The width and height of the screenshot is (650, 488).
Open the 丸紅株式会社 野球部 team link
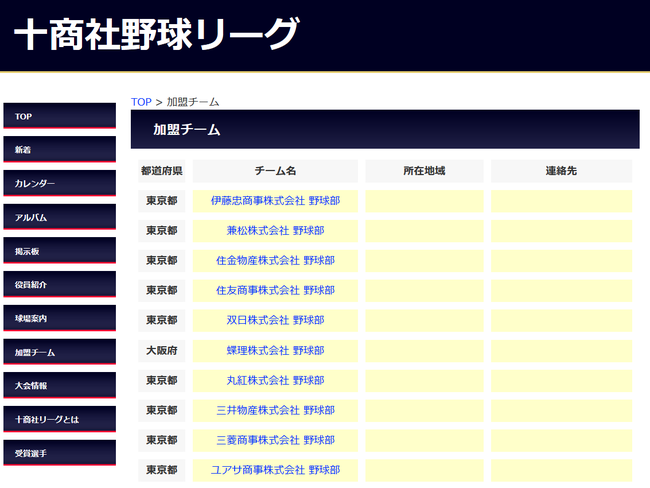[275, 380]
